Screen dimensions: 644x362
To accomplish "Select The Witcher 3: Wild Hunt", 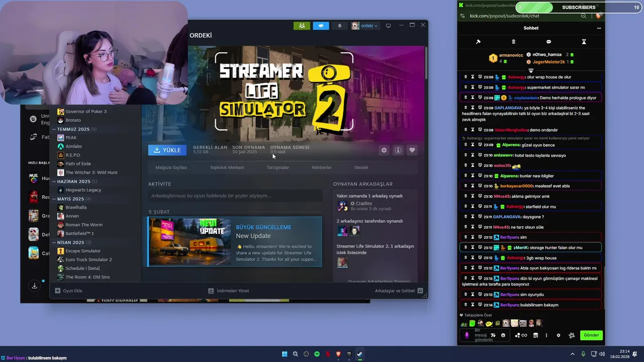I will click(92, 172).
